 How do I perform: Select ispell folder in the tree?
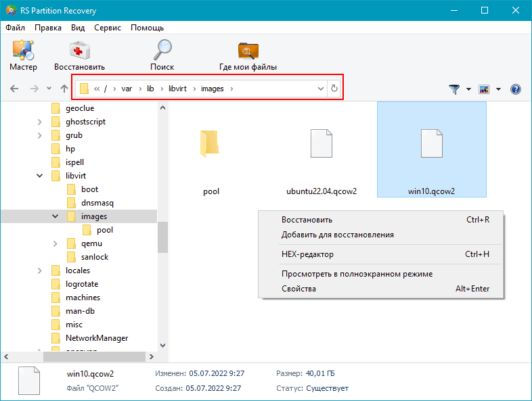pyautogui.click(x=68, y=162)
